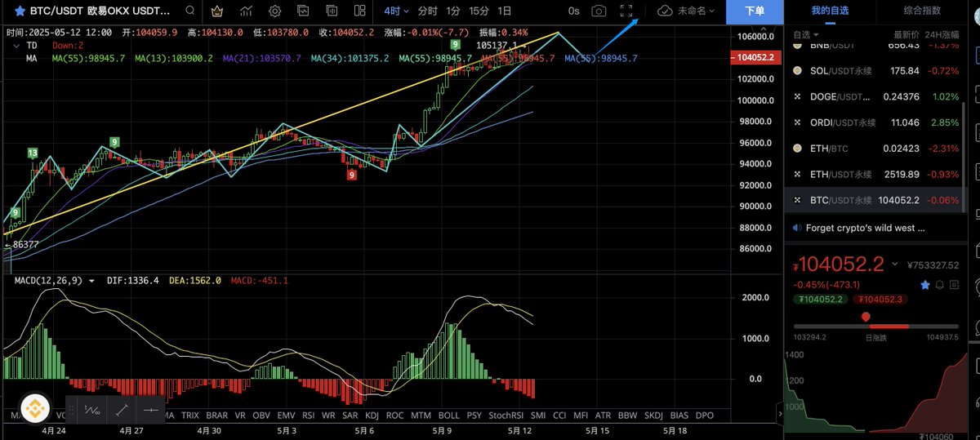
Task: Click the speaker icon beside news headline
Action: 795,228
